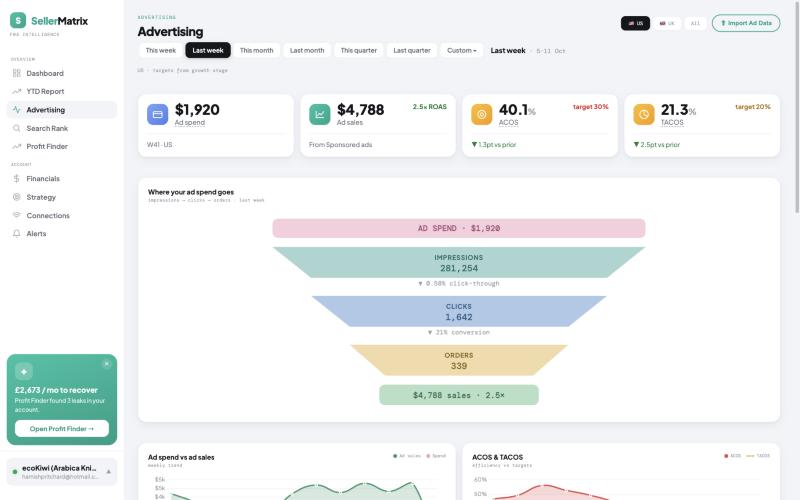Image resolution: width=800 pixels, height=500 pixels.
Task: Open Connections page
Action: [62, 215]
